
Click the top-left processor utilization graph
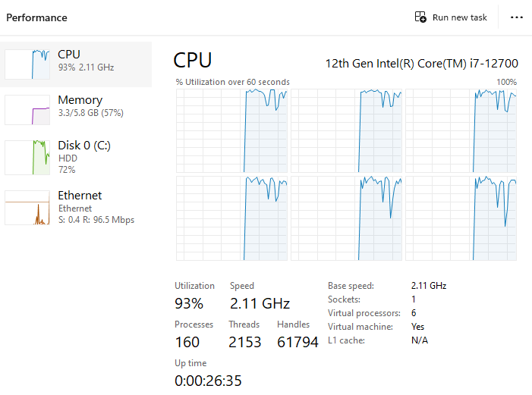point(231,130)
